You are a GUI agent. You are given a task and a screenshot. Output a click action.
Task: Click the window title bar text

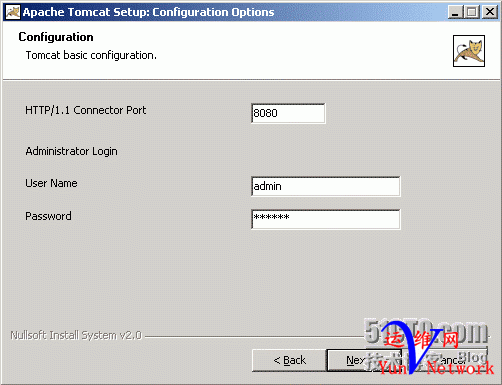click(x=148, y=12)
